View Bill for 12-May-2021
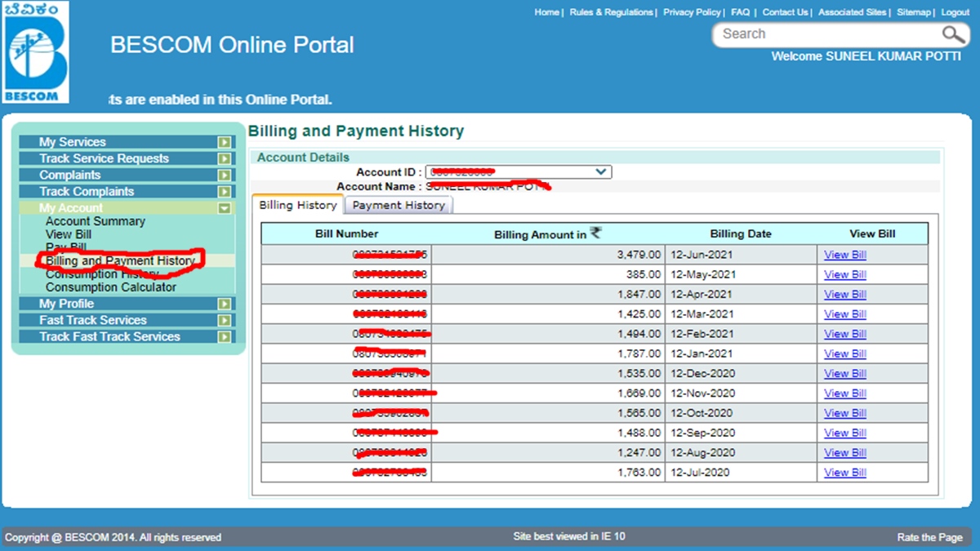Viewport: 980px width, 551px height. tap(845, 274)
